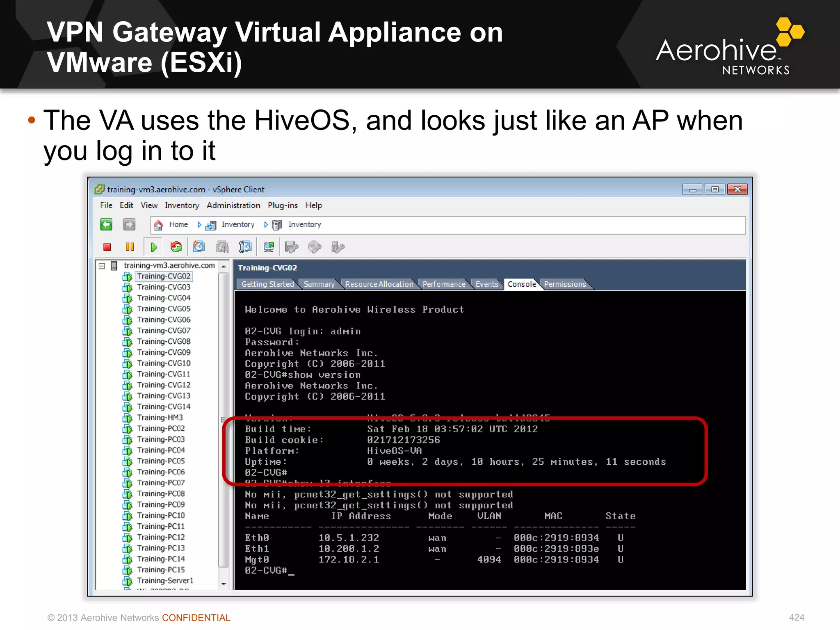Click the Reset virtual machine icon
The height and width of the screenshot is (630, 840).
pos(176,247)
